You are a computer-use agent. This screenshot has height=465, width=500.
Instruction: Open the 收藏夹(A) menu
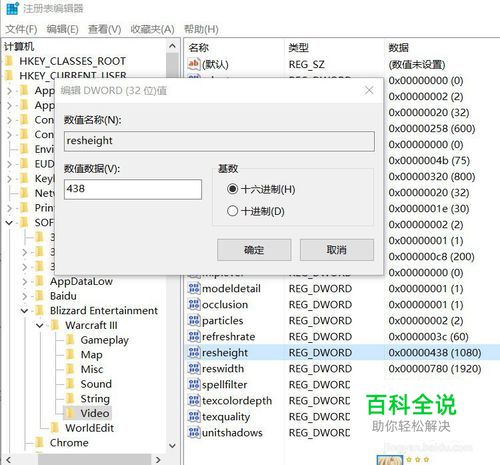click(x=152, y=29)
